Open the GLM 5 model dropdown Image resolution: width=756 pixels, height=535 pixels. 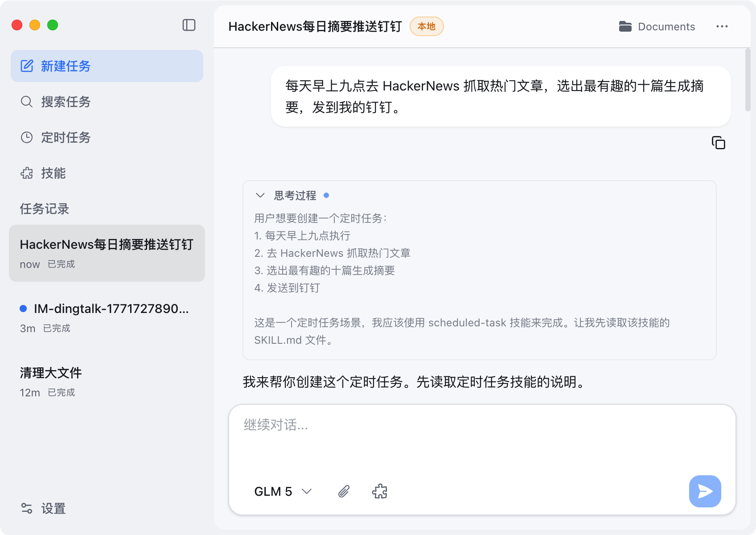pos(283,491)
